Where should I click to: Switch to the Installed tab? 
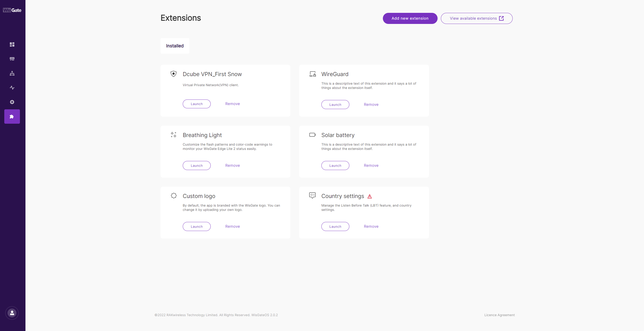tap(175, 46)
